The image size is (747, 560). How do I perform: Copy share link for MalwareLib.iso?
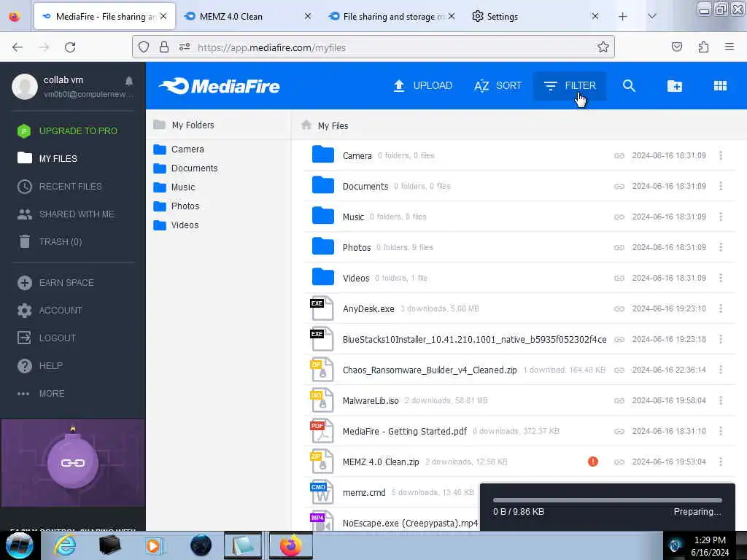[x=619, y=401]
